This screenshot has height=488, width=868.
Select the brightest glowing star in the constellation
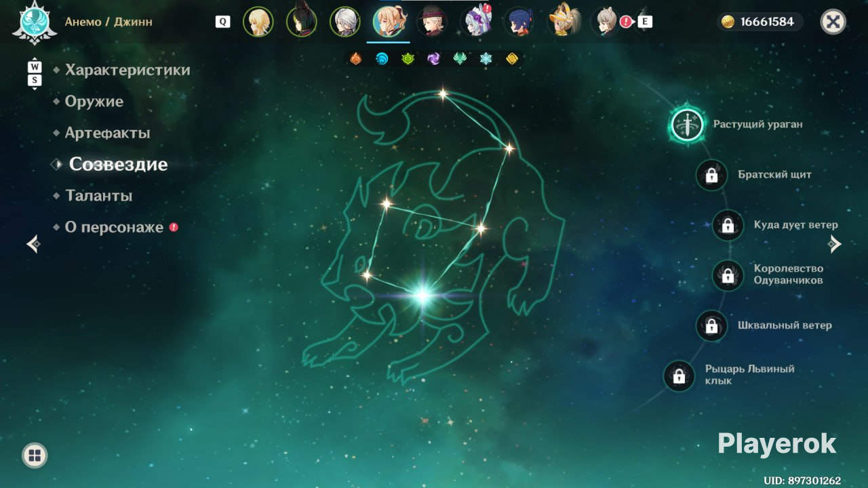coord(422,294)
